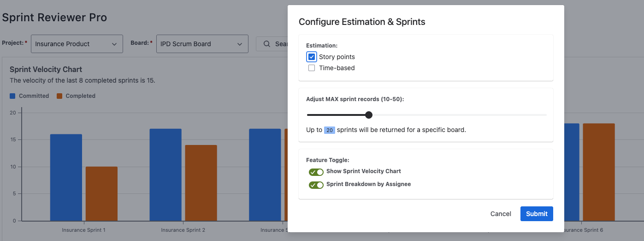Click the search magnifier icon
644x241 pixels.
[267, 44]
